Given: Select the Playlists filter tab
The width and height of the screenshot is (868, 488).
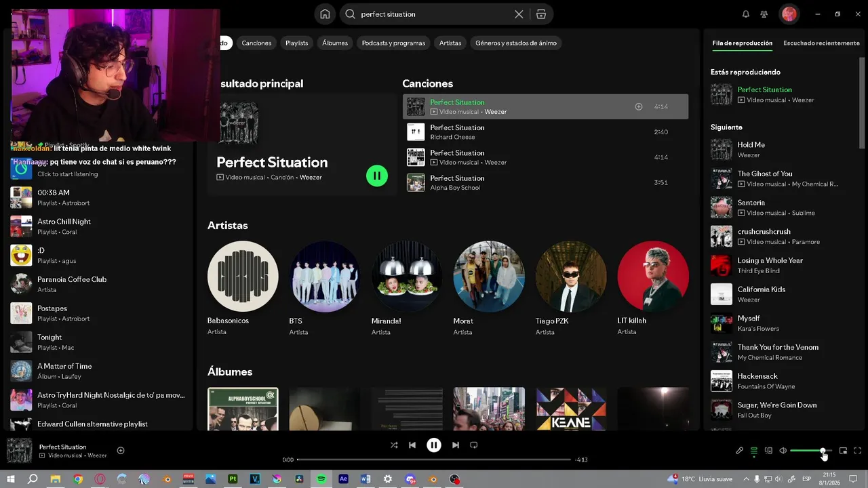Looking at the screenshot, I should (296, 43).
